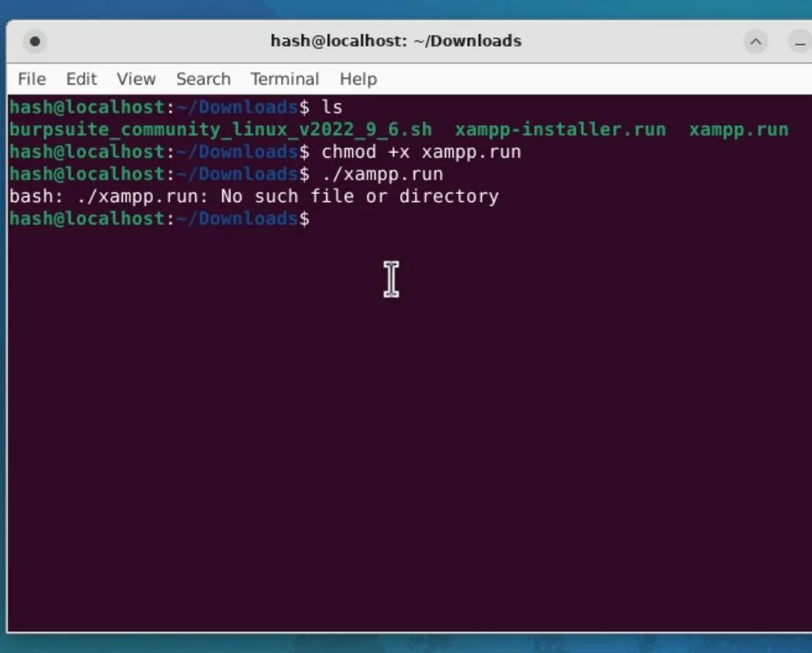The height and width of the screenshot is (653, 812).
Task: Open the Terminal menu
Action: [x=284, y=79]
